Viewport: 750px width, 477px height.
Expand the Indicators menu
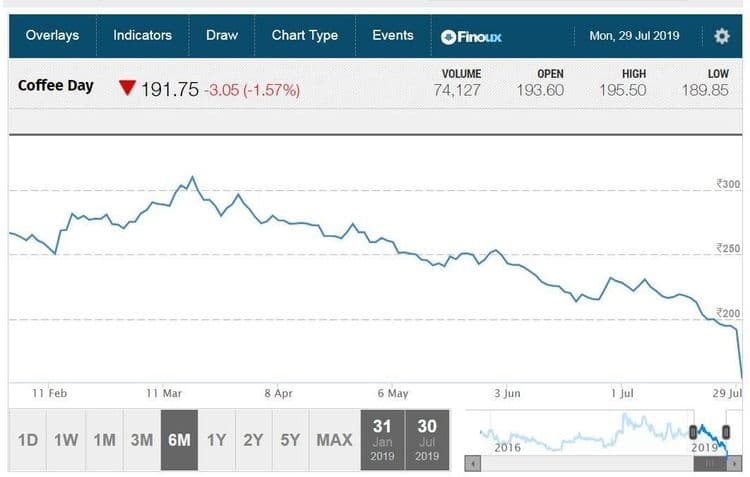[143, 35]
